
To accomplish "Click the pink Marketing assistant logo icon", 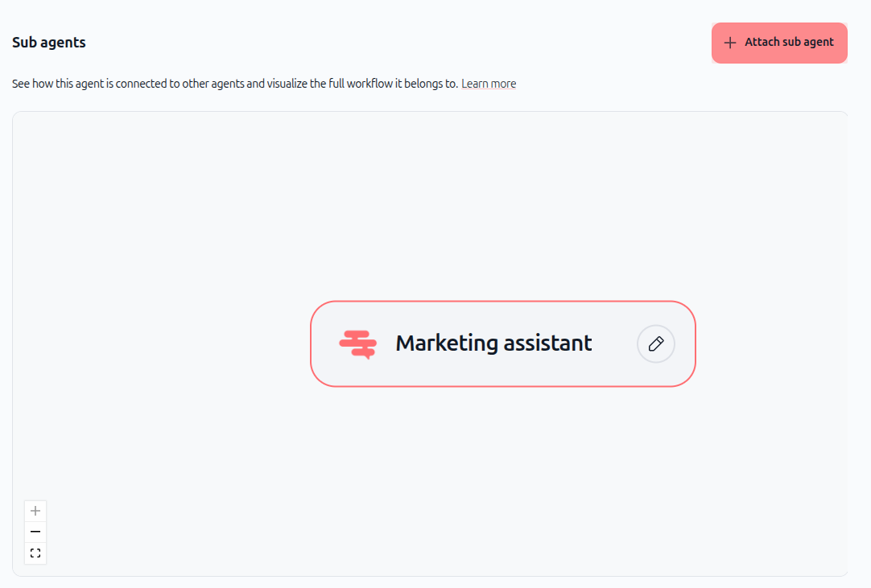I will click(358, 344).
